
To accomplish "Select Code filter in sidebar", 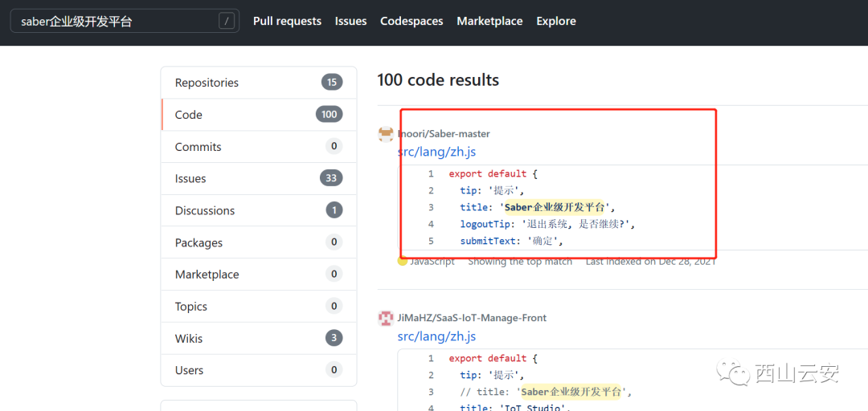I will pos(259,115).
